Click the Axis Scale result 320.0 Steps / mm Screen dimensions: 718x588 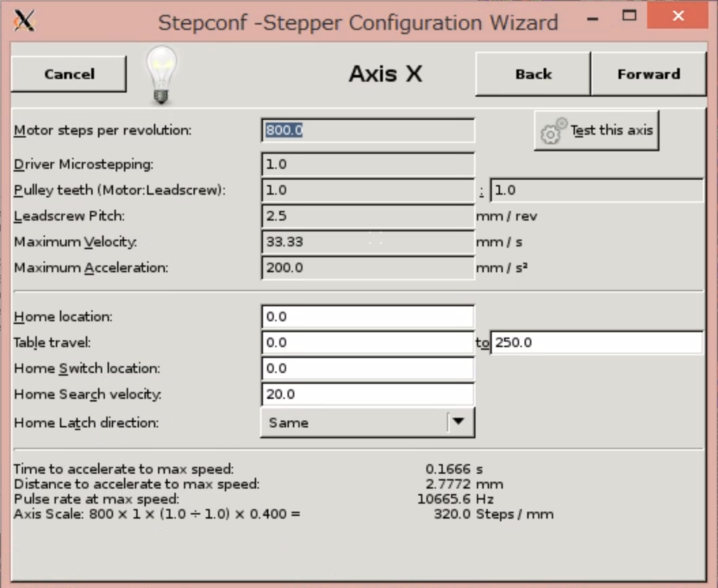click(x=494, y=514)
